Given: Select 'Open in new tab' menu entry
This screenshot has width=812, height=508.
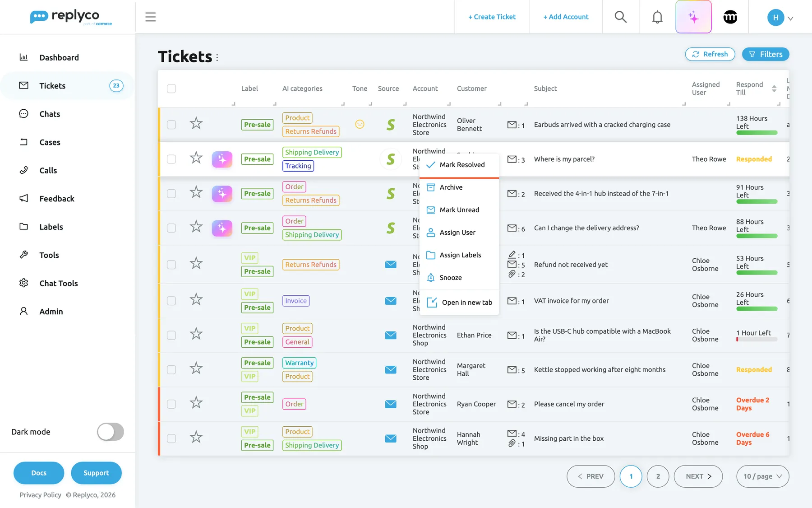Looking at the screenshot, I should coord(459,303).
